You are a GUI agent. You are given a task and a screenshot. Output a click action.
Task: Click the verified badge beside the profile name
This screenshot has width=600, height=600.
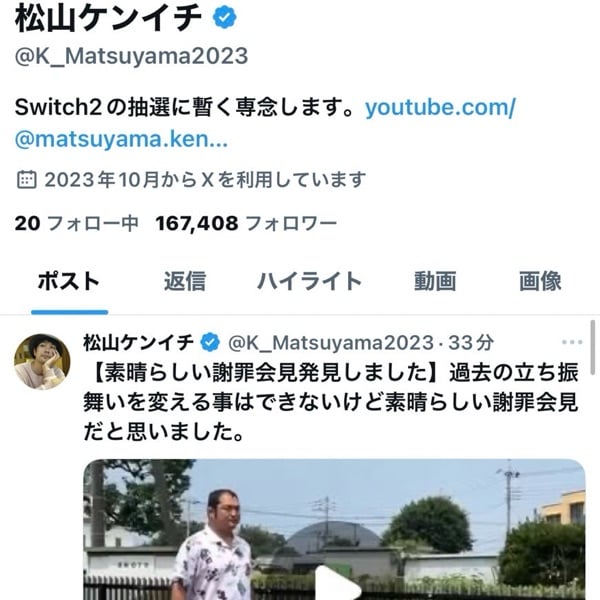[x=225, y=17]
